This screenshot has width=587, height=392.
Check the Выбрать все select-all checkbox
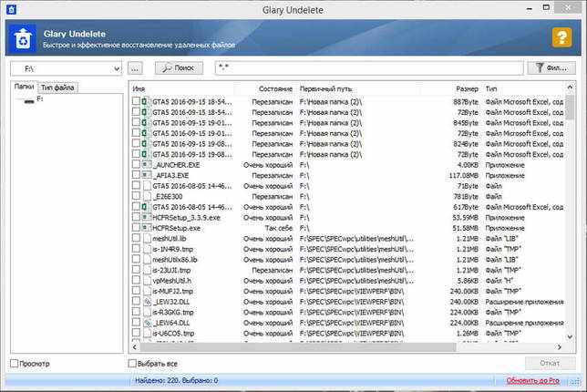(x=132, y=363)
